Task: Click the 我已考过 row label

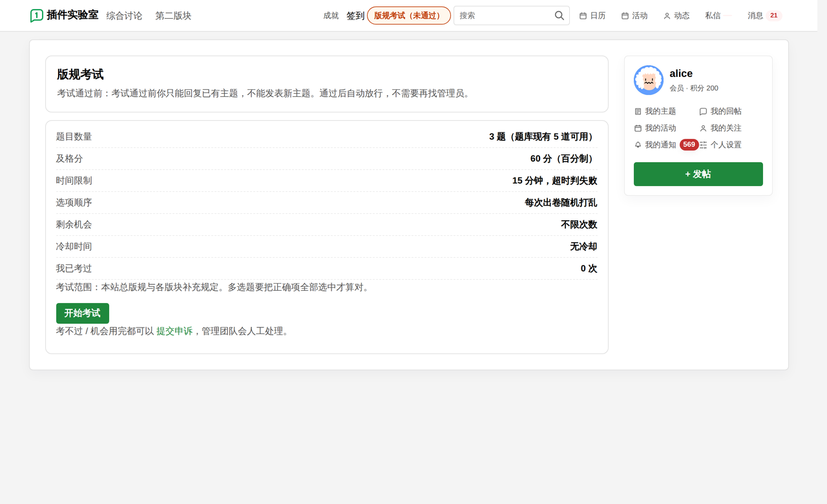Action: click(74, 269)
